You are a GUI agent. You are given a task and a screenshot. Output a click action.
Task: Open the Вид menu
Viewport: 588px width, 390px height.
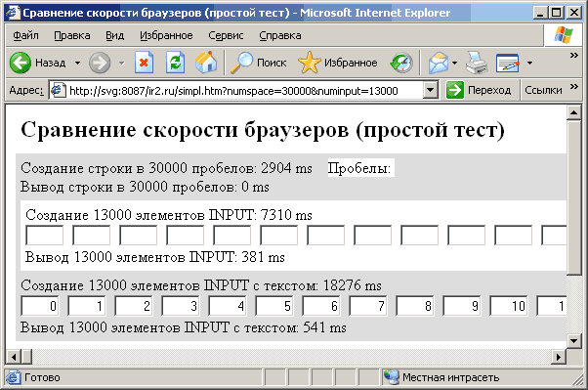pos(114,35)
